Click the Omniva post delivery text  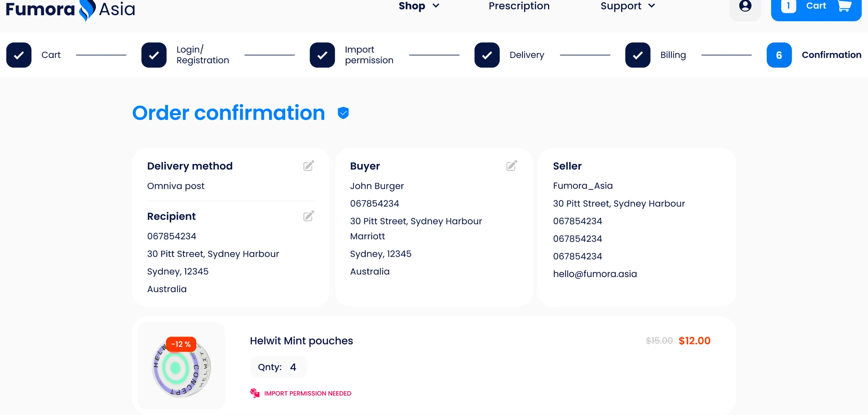pyautogui.click(x=176, y=186)
